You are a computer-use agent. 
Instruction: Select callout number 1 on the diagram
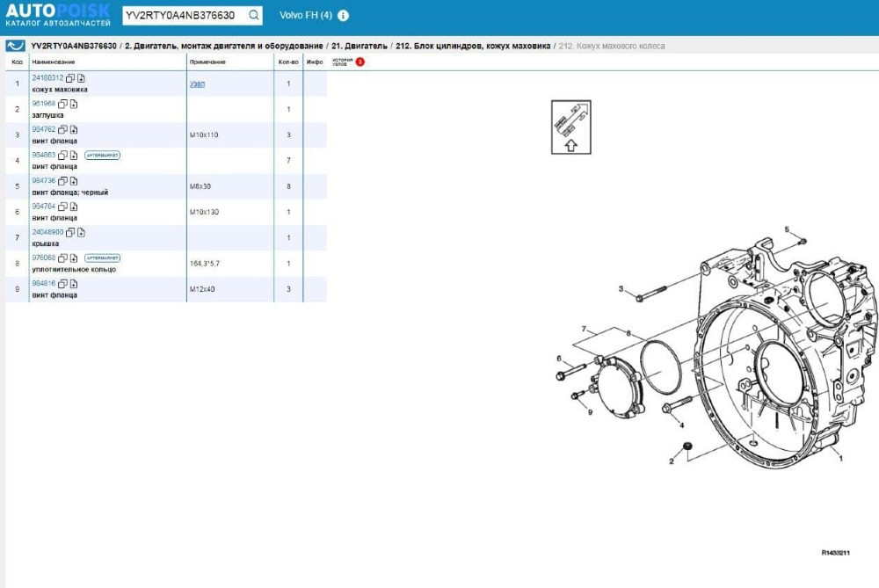click(x=840, y=458)
